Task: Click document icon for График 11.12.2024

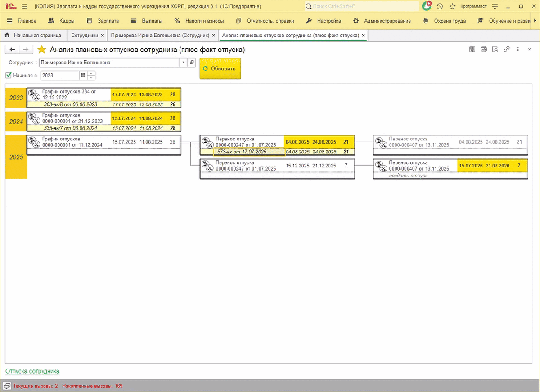Action: click(34, 142)
